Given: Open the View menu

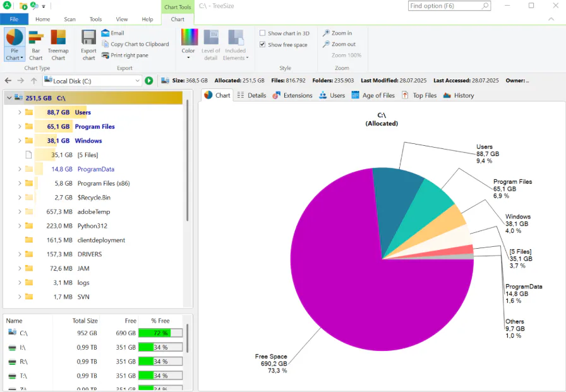Looking at the screenshot, I should point(122,19).
